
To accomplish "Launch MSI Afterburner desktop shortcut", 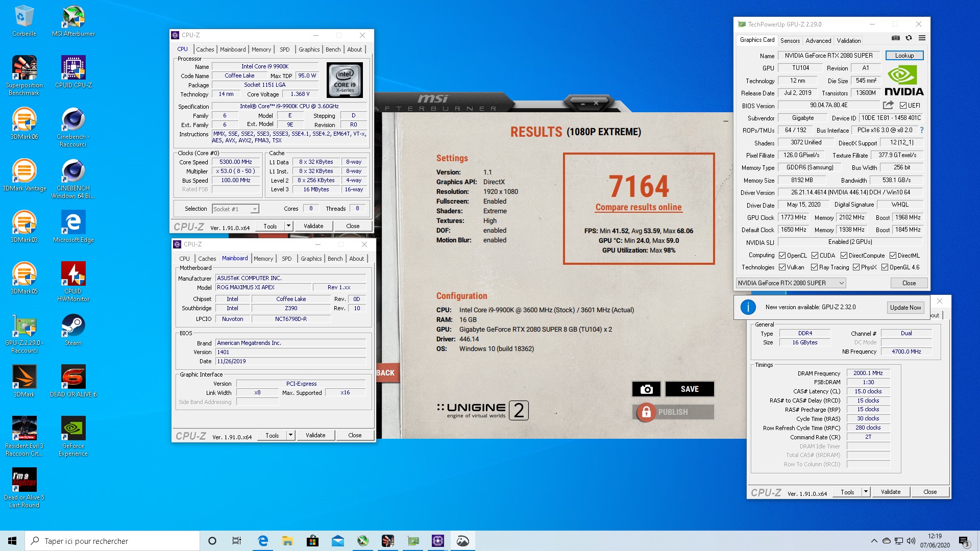I will [x=73, y=20].
